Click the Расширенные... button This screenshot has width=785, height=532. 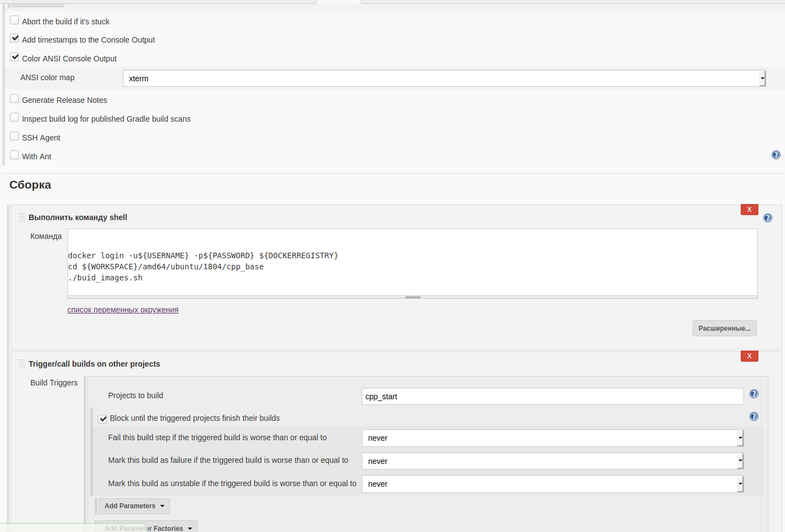pos(724,328)
